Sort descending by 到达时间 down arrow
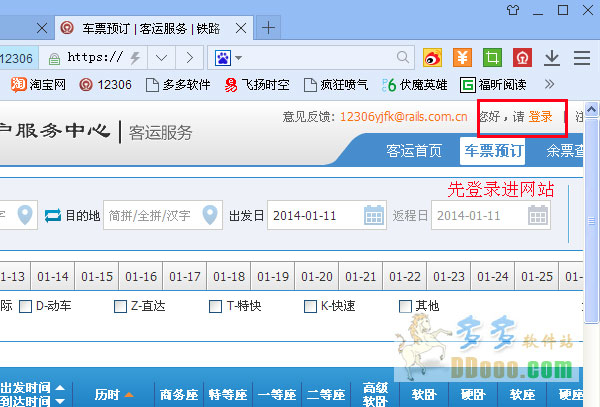 (60, 401)
